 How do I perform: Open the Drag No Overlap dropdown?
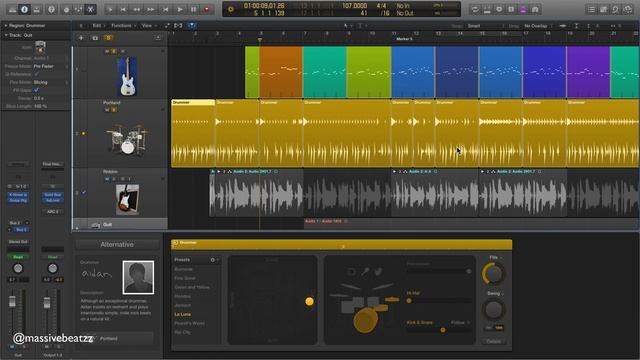point(538,26)
